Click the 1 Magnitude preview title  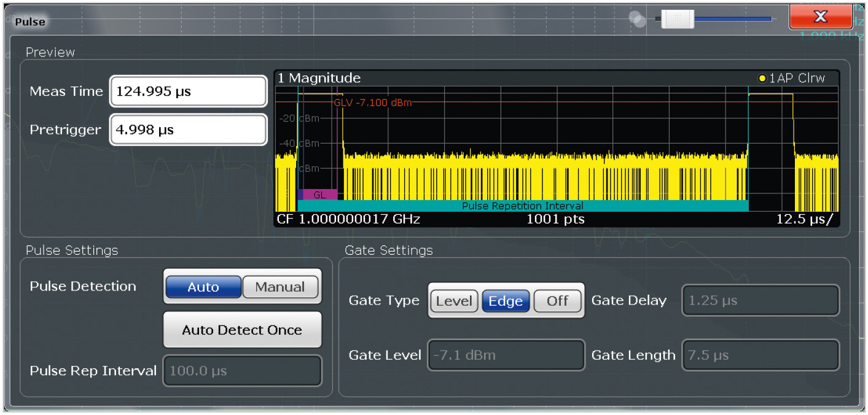(x=319, y=78)
